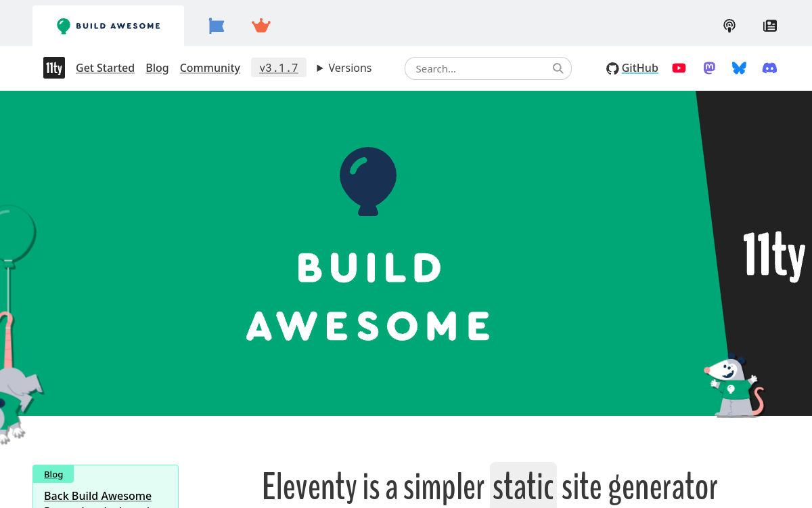Click the v3.1.7 version badge
The height and width of the screenshot is (508, 812).
(279, 68)
